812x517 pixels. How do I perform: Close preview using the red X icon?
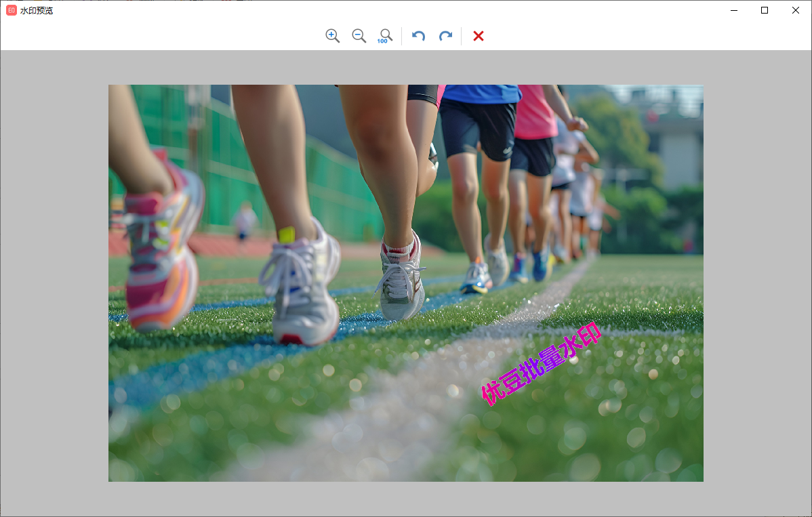(479, 36)
